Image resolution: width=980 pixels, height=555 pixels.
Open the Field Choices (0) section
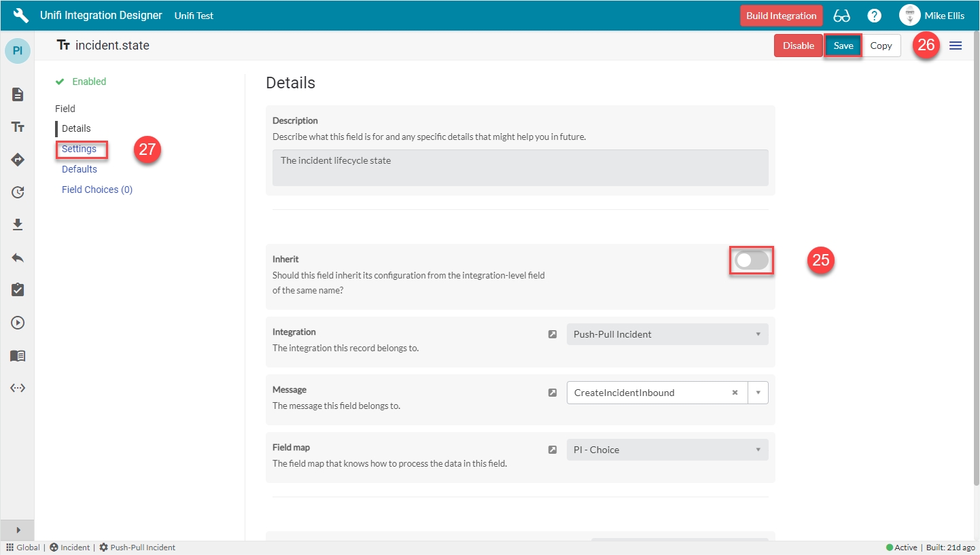[x=97, y=190]
